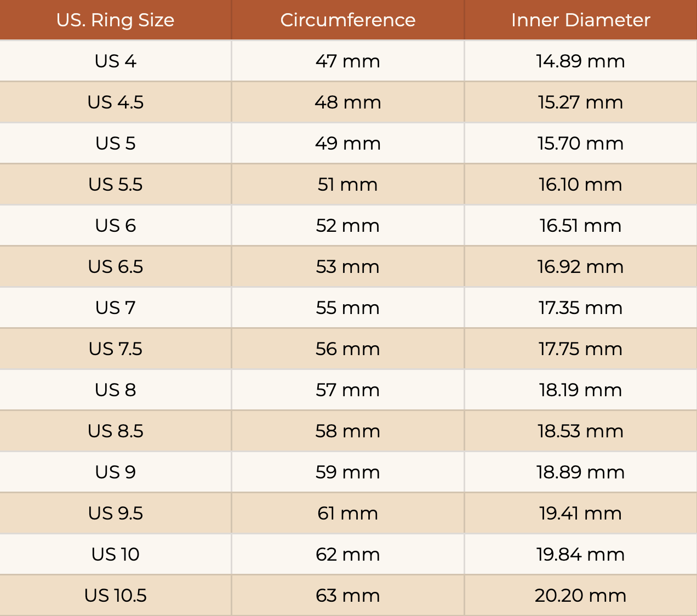Image resolution: width=697 pixels, height=616 pixels.
Task: Click the 19.41 mm diameter cell
Action: tap(580, 514)
